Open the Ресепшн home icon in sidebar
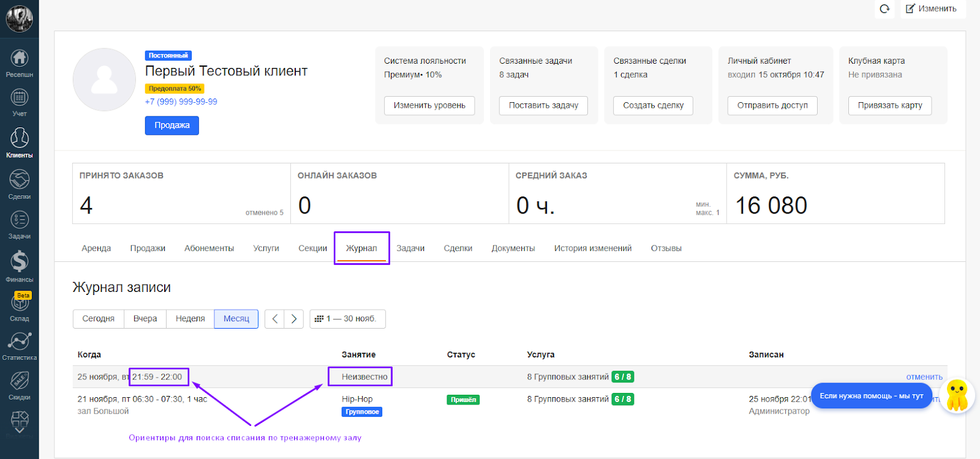 point(20,59)
